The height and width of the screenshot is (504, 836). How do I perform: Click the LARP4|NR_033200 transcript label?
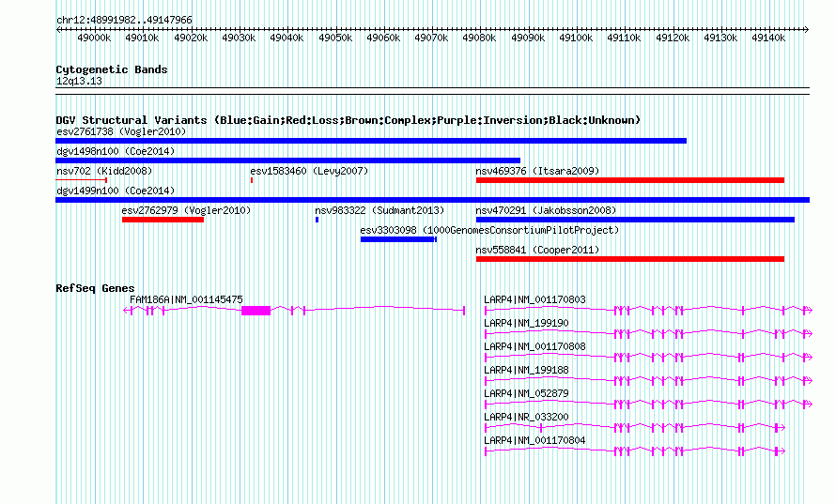pos(526,417)
